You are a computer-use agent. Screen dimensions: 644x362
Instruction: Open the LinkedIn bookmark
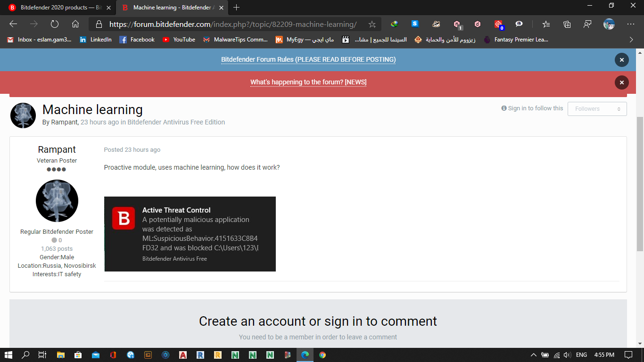click(96, 40)
